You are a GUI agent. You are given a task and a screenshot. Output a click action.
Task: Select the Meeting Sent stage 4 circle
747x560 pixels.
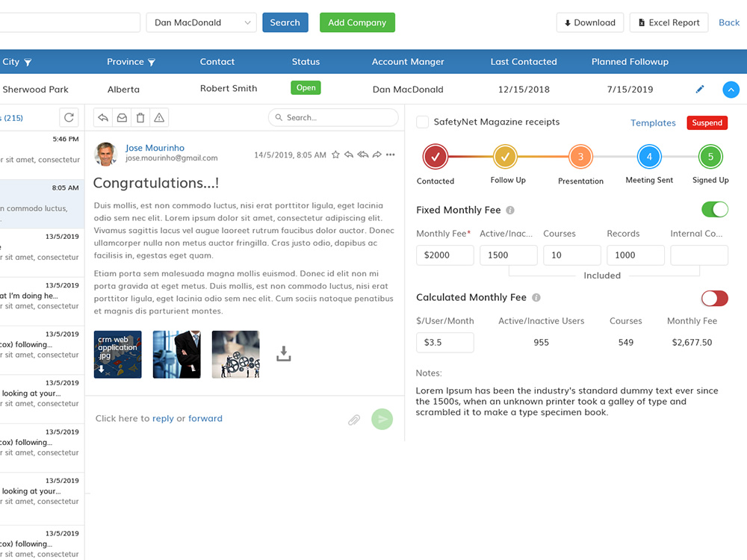(x=649, y=157)
